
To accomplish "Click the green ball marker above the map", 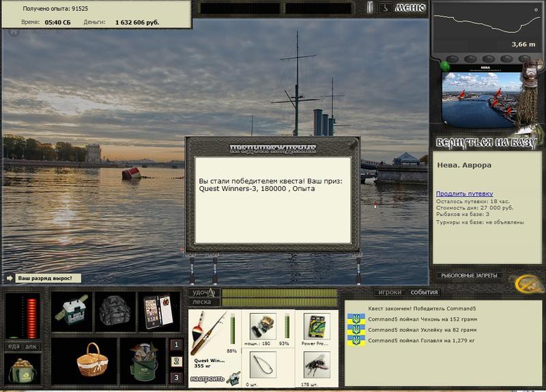I will [x=445, y=65].
